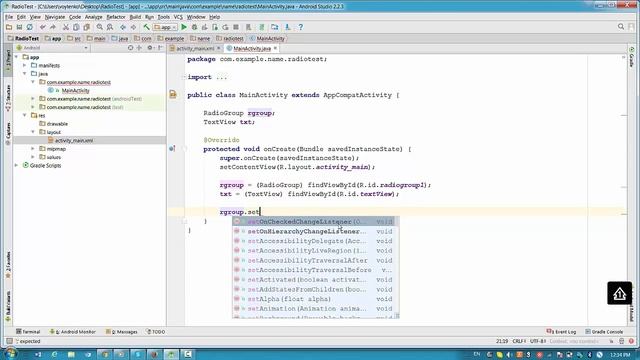Open the Navigate menu
The image size is (640, 360).
(55, 17)
